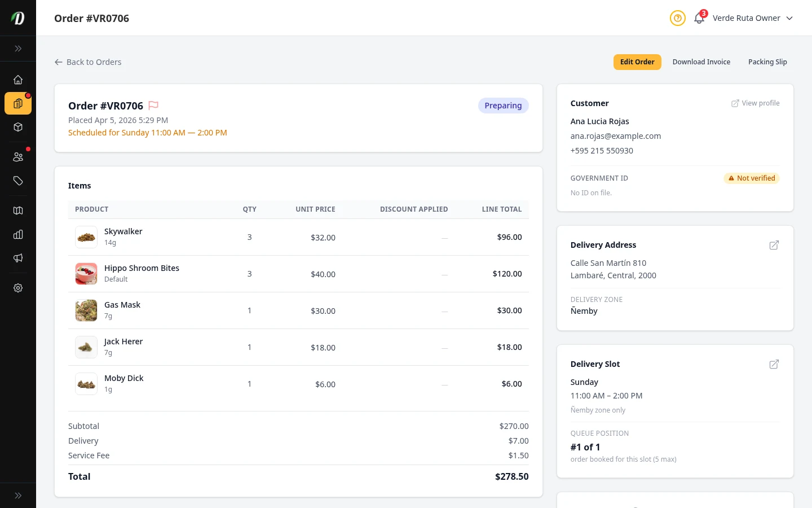View the Analytics bar chart icon
This screenshot has height=508, width=812.
[x=18, y=234]
